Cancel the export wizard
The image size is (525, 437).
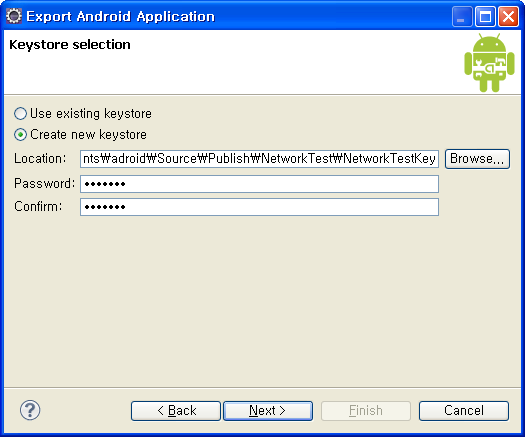(x=464, y=411)
